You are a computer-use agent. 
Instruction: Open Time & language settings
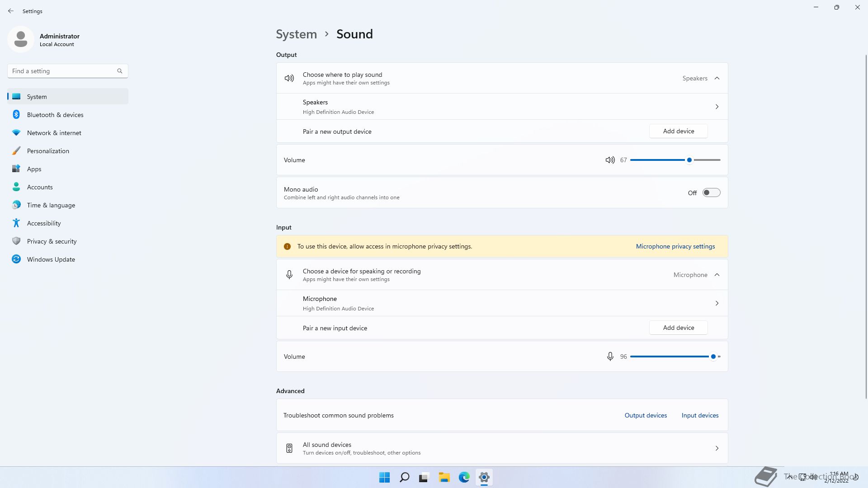pos(68,205)
